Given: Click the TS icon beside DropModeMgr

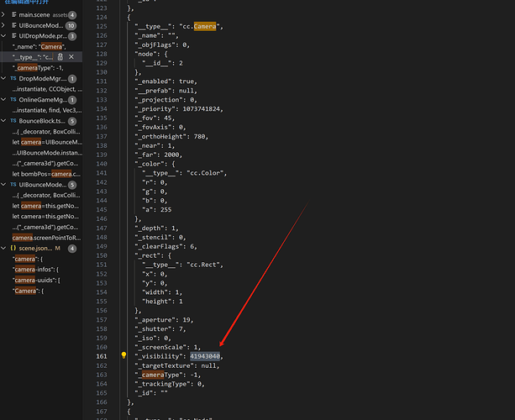Looking at the screenshot, I should 13,78.
